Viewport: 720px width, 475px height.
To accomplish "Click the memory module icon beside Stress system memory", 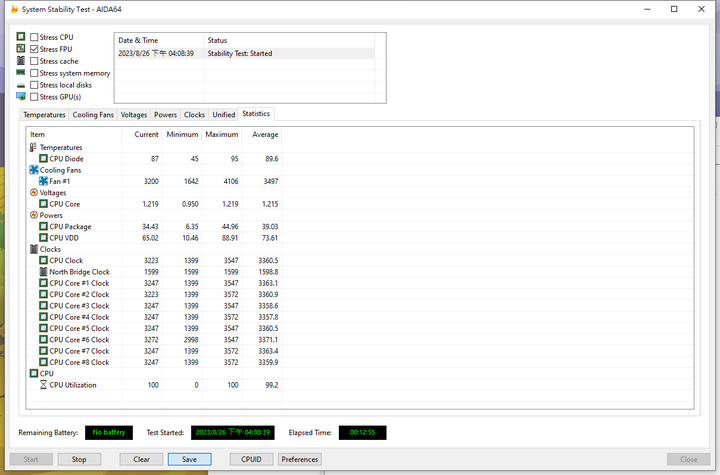I will [x=21, y=72].
